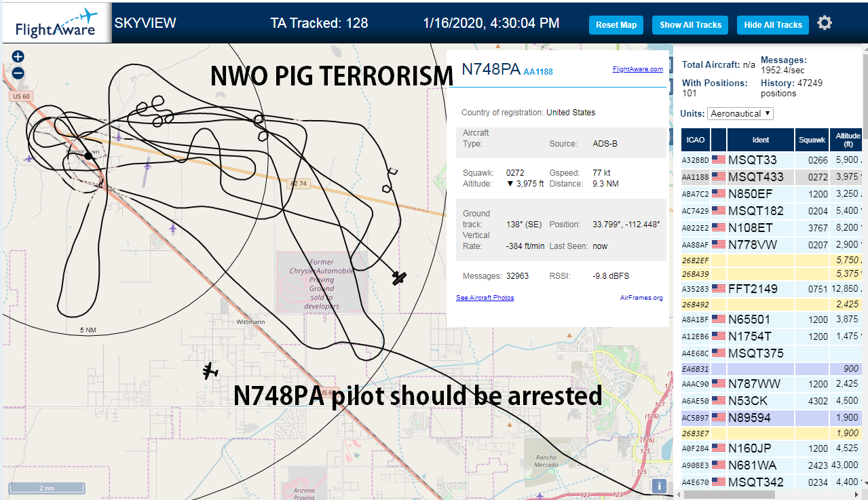Sort by Ident column header
The image size is (868, 500).
click(761, 140)
